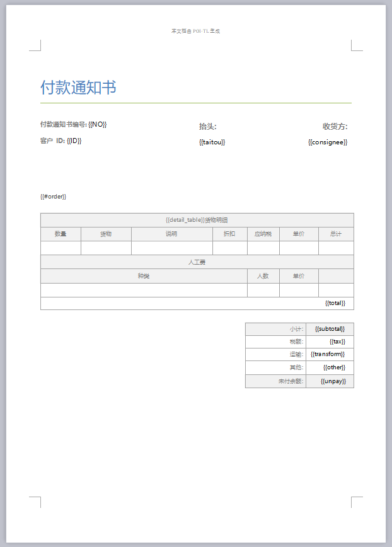Click the {{ID}} placeholder after 客户 ID

[x=74, y=141]
